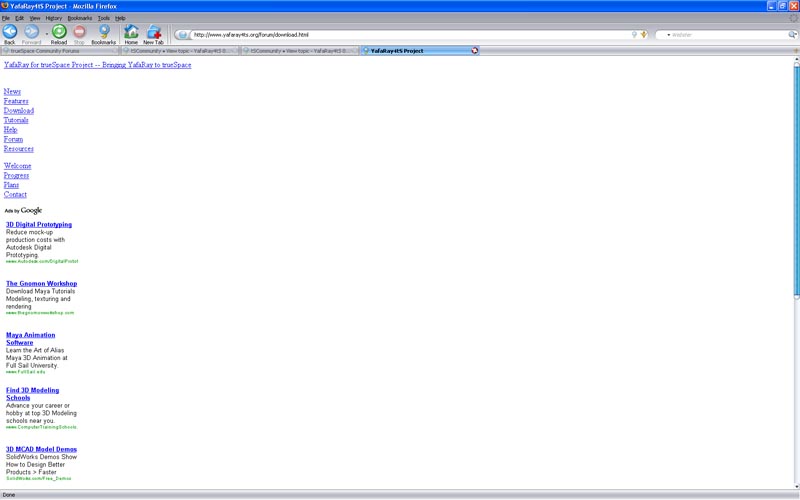Image resolution: width=800 pixels, height=500 pixels.
Task: Click the Firefox logo in title bar
Action: pyautogui.click(x=5, y=6)
